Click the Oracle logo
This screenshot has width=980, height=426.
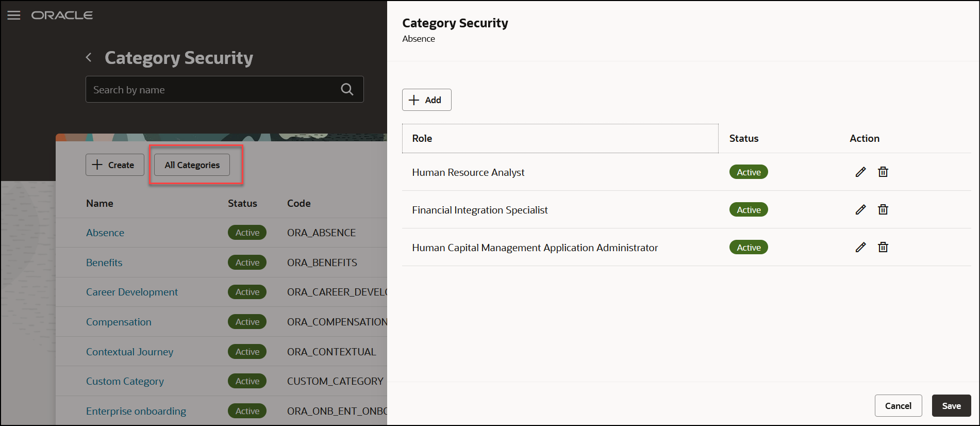(62, 15)
